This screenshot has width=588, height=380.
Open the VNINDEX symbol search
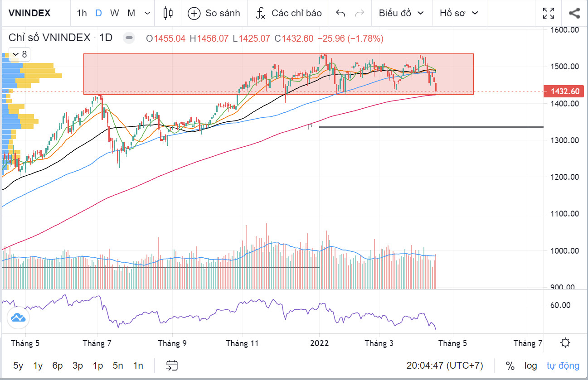click(x=30, y=13)
